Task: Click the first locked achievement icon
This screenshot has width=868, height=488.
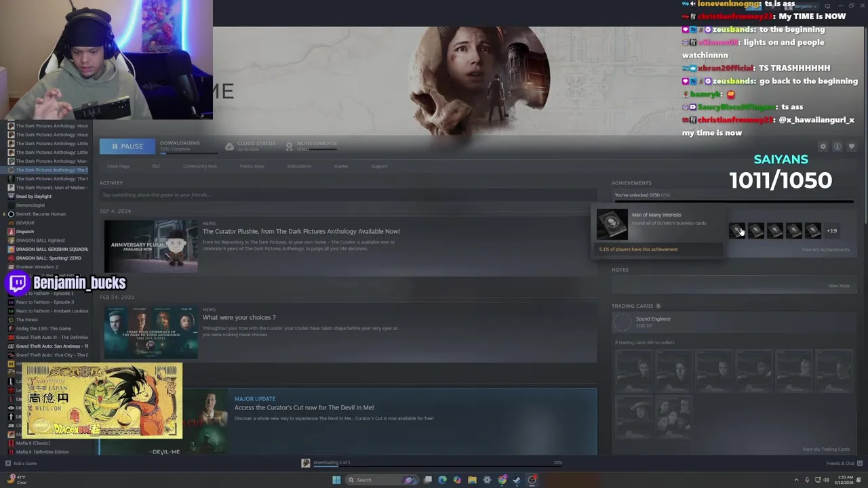Action: pos(736,230)
